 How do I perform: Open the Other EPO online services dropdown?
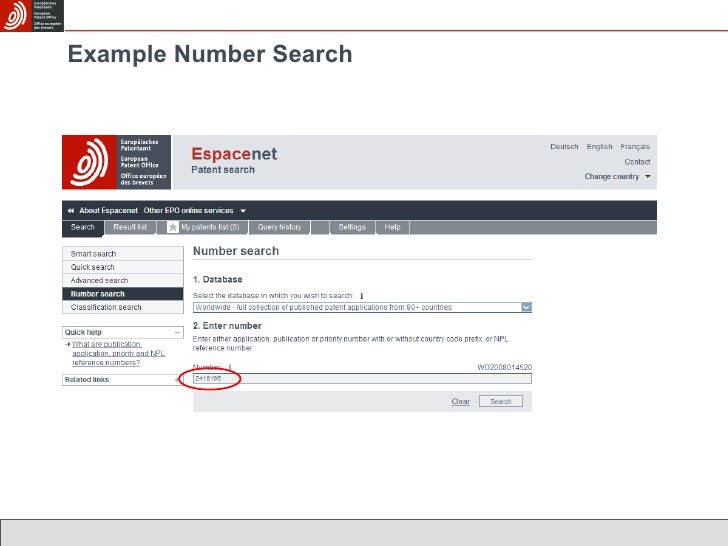195,210
